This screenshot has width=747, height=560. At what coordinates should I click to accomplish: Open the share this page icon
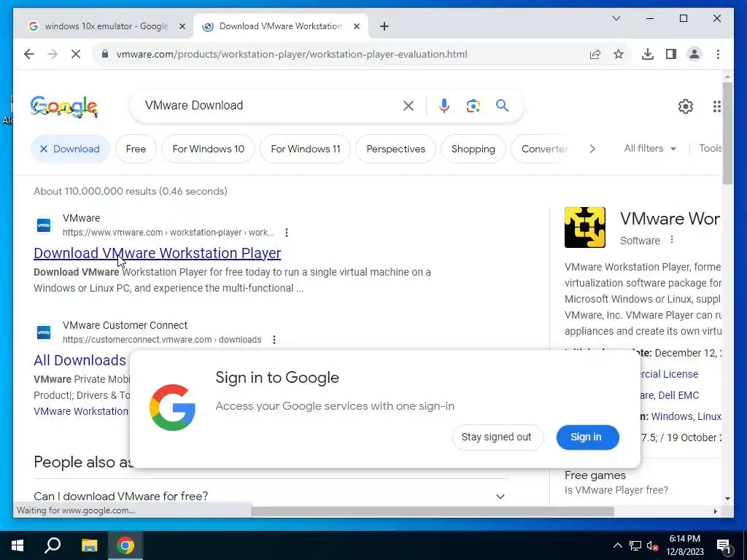[x=595, y=54]
